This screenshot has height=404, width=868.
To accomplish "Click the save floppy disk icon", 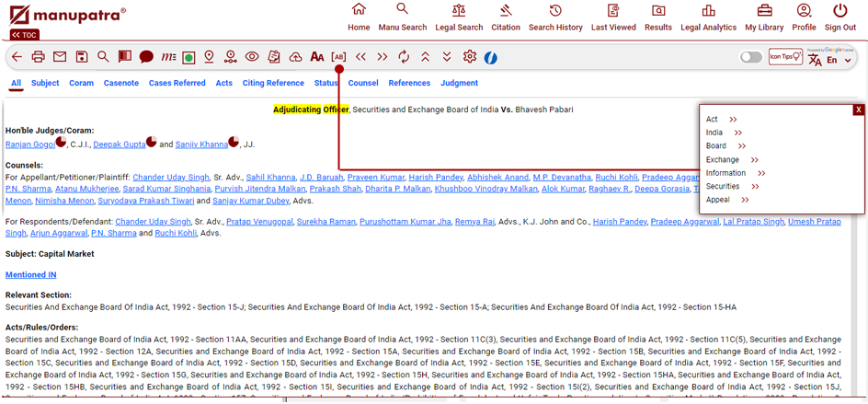I will point(82,57).
